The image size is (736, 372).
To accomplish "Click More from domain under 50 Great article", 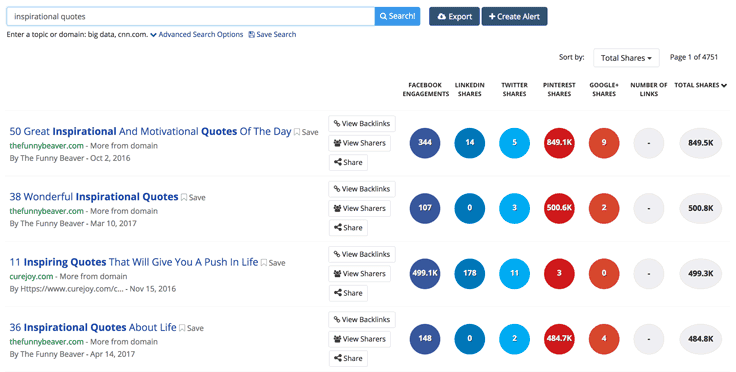I will pos(124,145).
